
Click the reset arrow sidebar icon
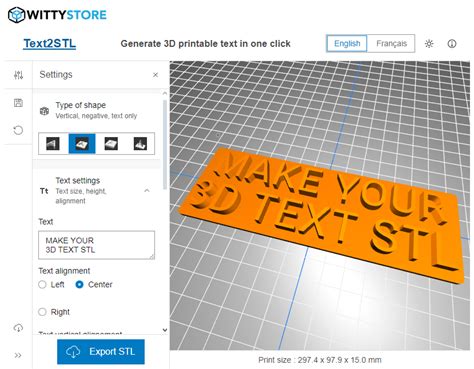coord(18,130)
